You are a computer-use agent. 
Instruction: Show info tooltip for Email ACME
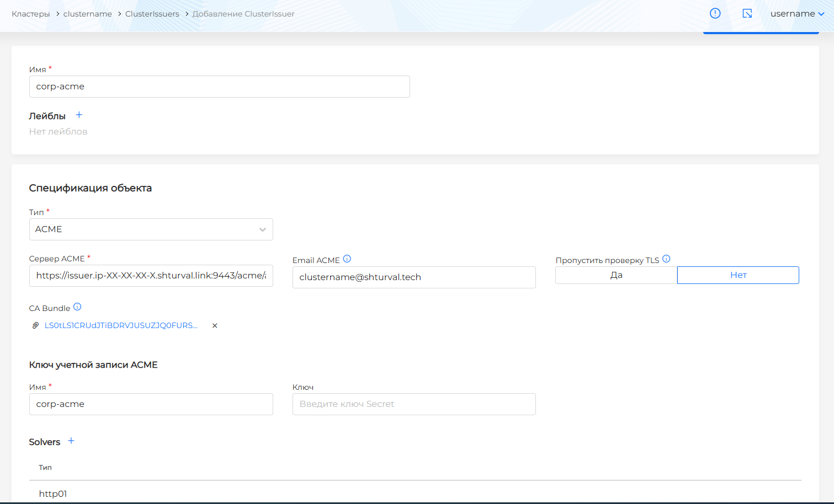[x=347, y=259]
